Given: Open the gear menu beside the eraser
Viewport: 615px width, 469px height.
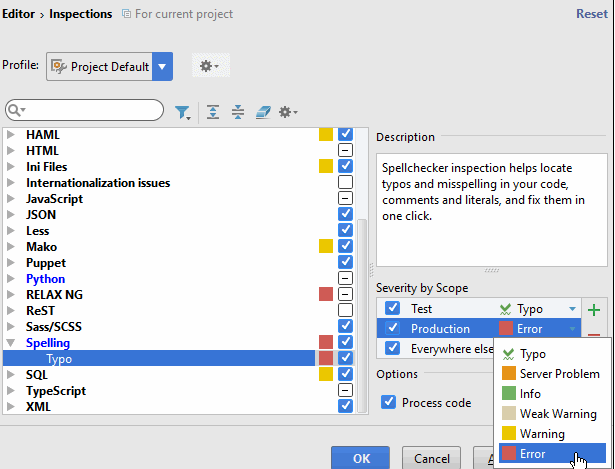Looking at the screenshot, I should pos(288,111).
